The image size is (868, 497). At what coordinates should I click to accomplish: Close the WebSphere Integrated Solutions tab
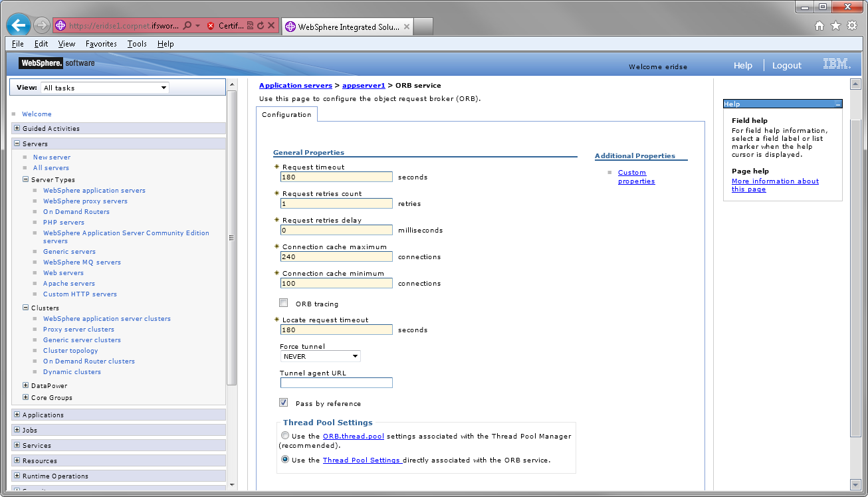407,27
